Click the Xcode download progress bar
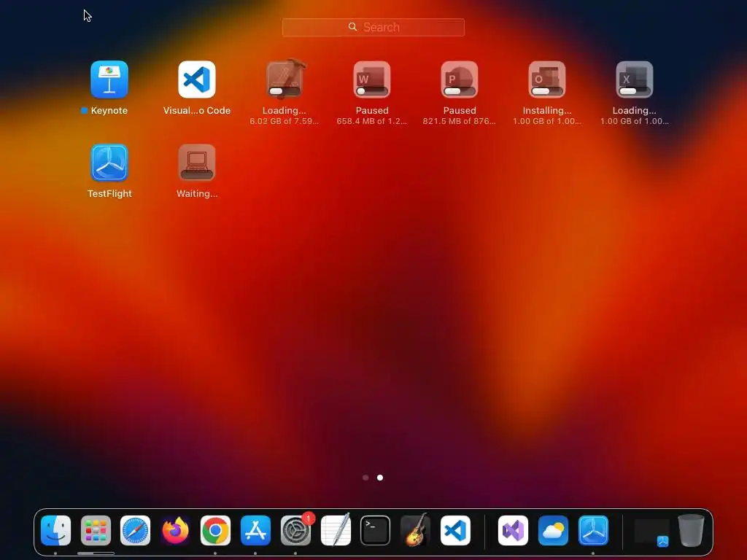Image resolution: width=747 pixels, height=560 pixels. click(x=285, y=91)
